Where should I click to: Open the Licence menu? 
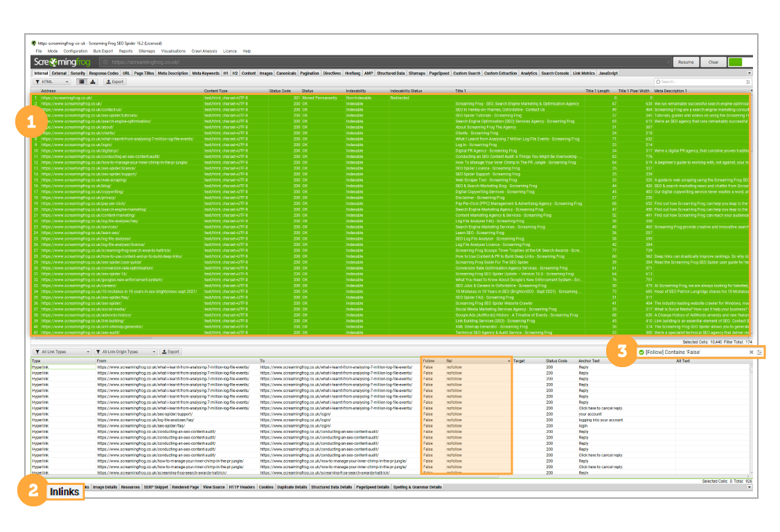pyautogui.click(x=230, y=51)
